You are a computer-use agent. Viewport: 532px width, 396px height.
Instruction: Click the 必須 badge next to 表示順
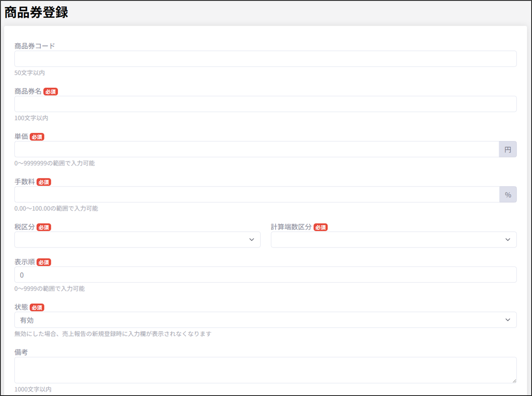[44, 262]
